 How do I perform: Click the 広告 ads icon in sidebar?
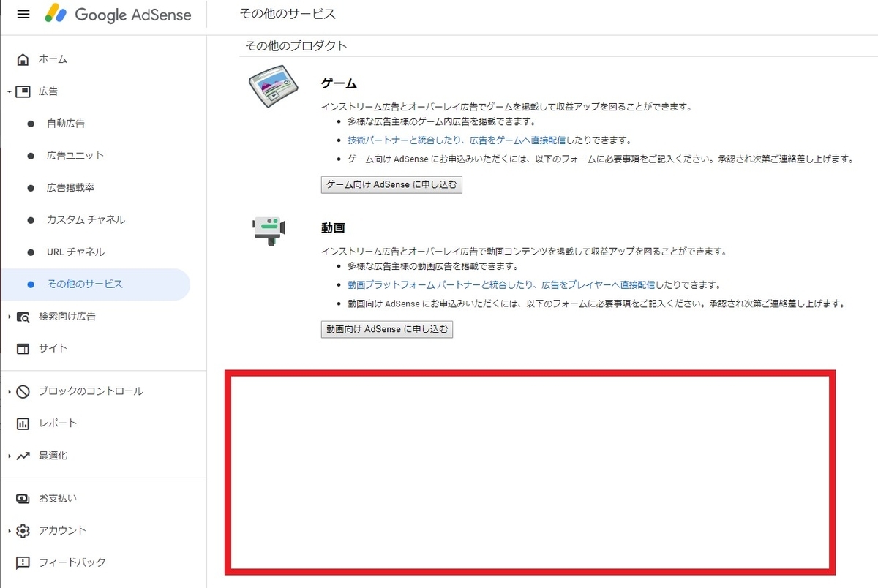click(x=23, y=91)
